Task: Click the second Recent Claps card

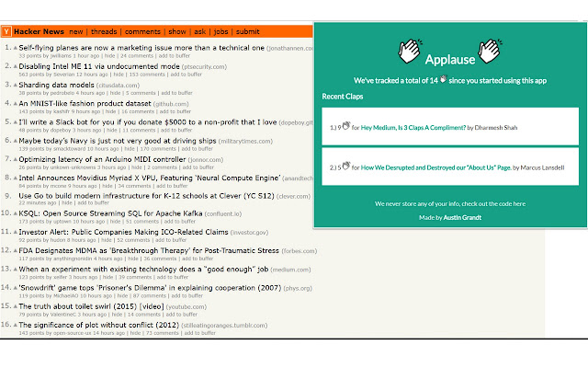Action: [x=450, y=167]
